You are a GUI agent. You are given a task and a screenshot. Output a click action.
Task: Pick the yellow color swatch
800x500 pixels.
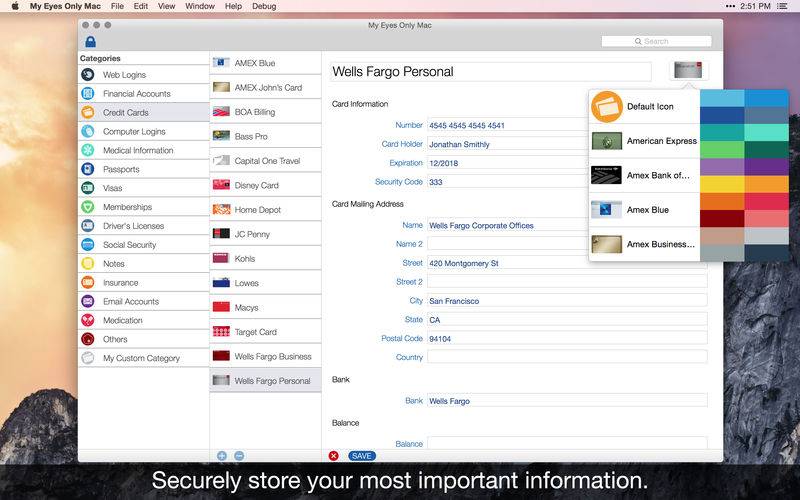722,184
